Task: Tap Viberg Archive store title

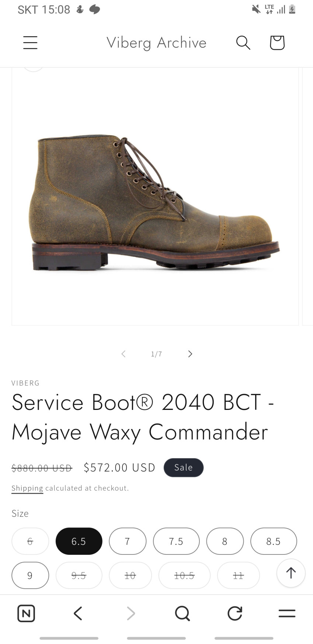Action: pyautogui.click(x=156, y=43)
